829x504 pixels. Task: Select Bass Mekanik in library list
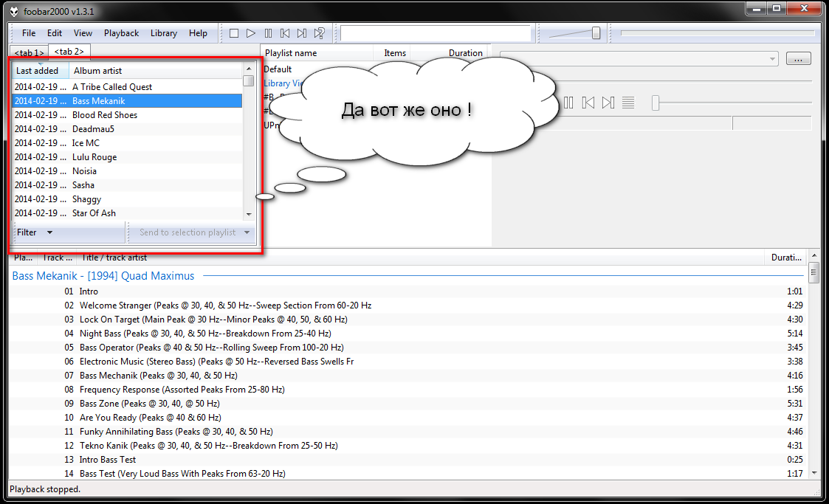pyautogui.click(x=127, y=101)
